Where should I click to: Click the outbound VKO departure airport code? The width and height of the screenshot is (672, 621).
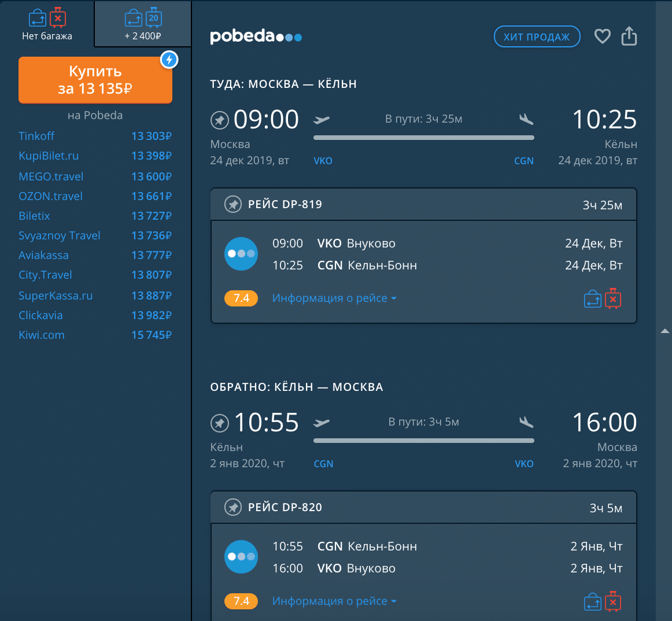[323, 161]
